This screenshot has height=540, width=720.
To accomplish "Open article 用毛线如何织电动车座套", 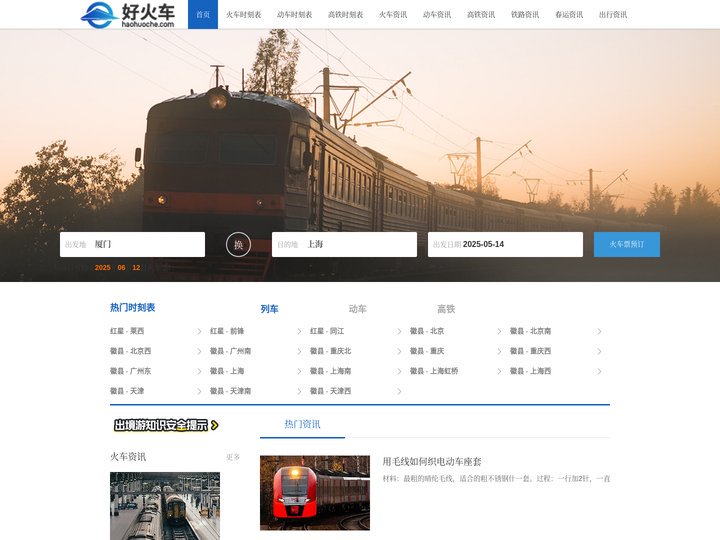I will [432, 461].
